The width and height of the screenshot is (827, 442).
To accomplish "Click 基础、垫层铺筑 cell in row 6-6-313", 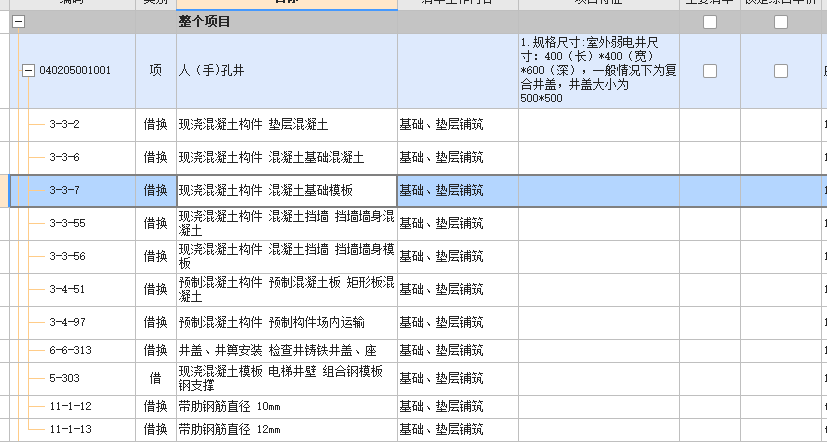I will click(x=458, y=350).
